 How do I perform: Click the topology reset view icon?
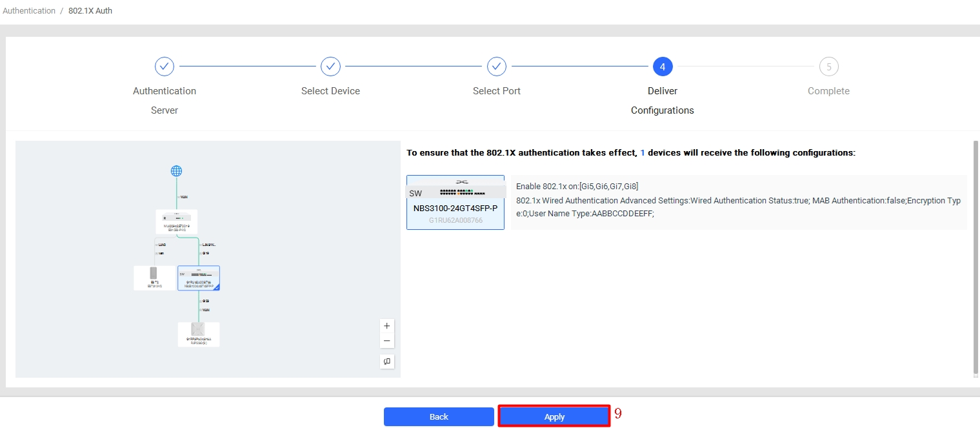tap(386, 362)
